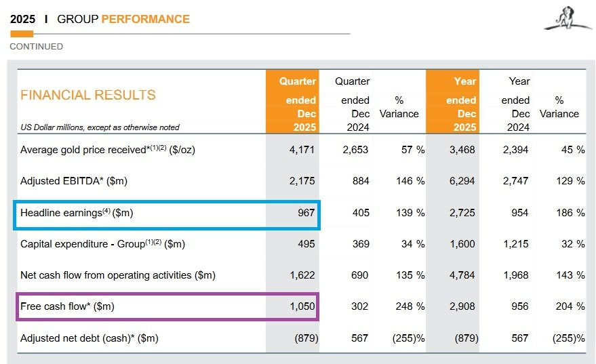Screen dimensions: 596x364
Task: Click the lion logo icon
Action: [568, 18]
